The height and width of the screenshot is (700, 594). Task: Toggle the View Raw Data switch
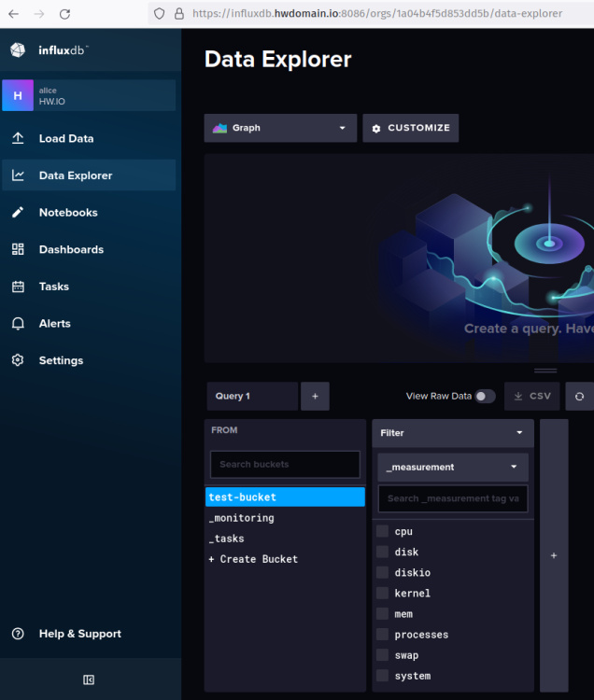484,397
